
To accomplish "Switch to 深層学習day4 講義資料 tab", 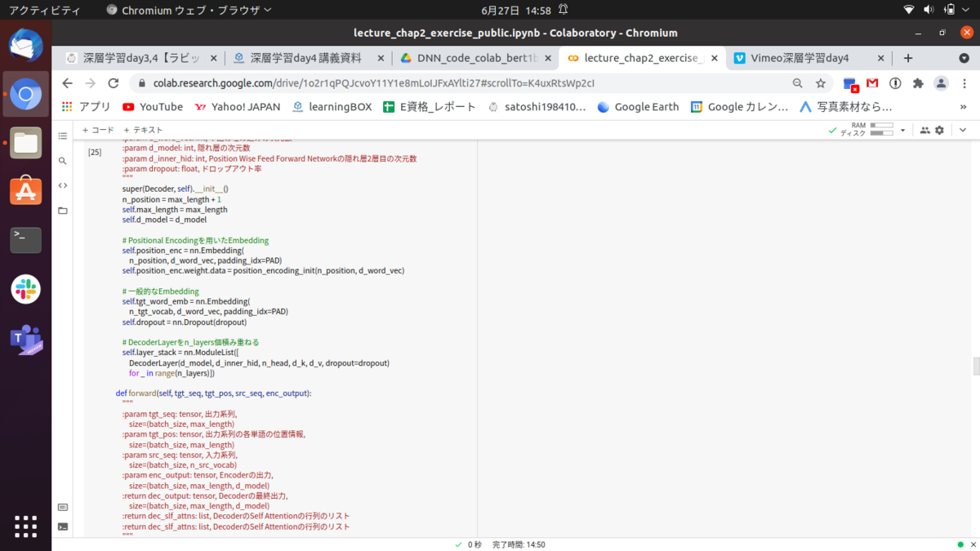I will [309, 58].
